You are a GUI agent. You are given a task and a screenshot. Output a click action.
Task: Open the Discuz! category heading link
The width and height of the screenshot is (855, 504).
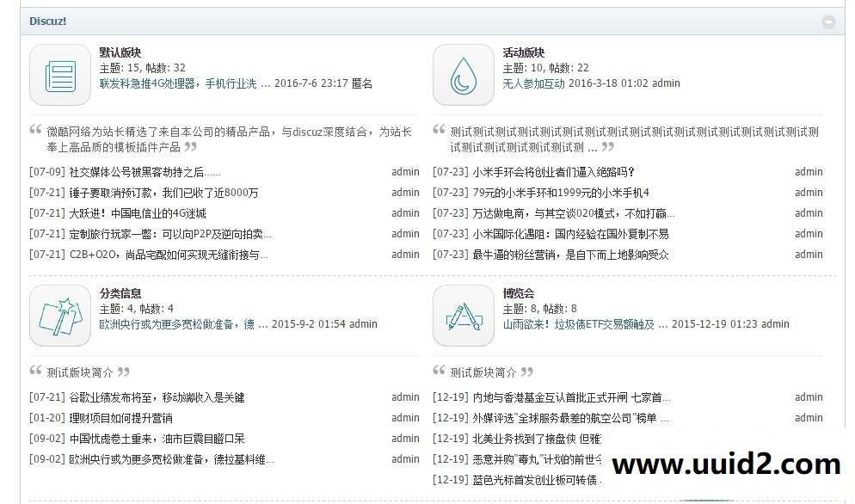tap(48, 21)
